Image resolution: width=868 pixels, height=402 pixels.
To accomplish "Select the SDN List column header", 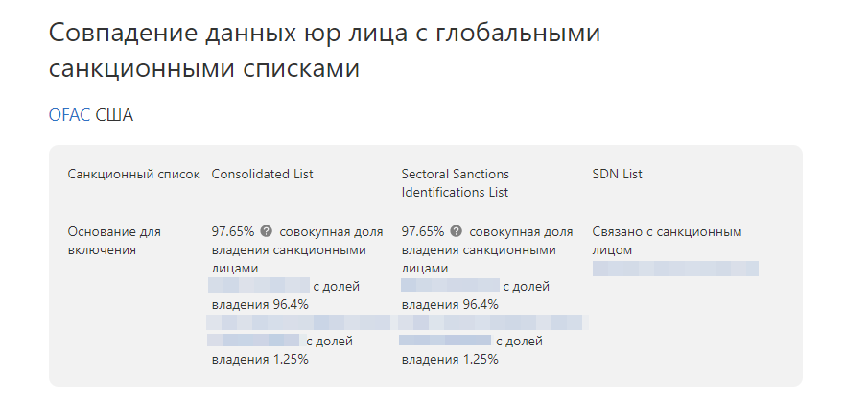I will click(617, 175).
